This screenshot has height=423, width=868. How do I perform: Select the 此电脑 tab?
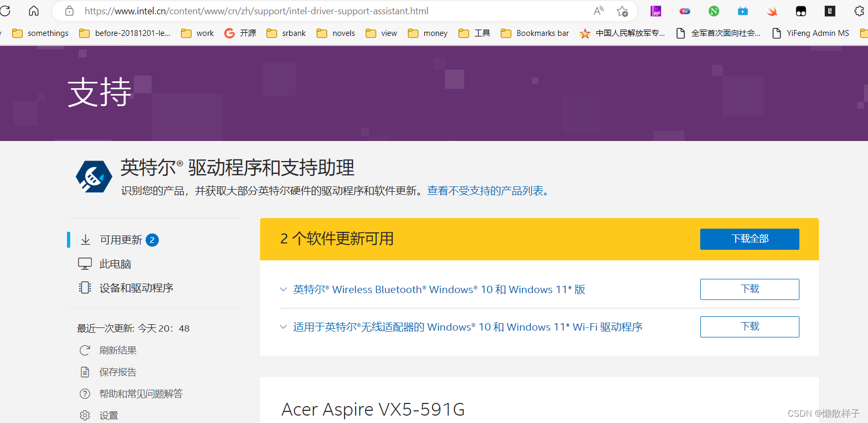coord(116,264)
